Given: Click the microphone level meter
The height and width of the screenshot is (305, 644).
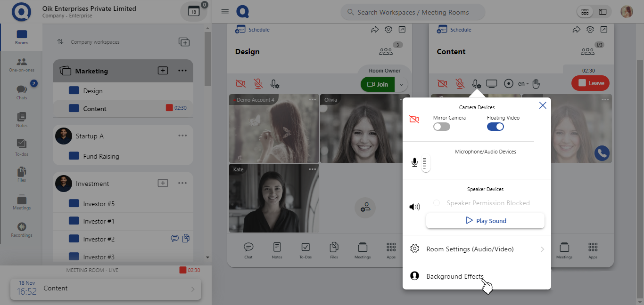Looking at the screenshot, I should (425, 163).
